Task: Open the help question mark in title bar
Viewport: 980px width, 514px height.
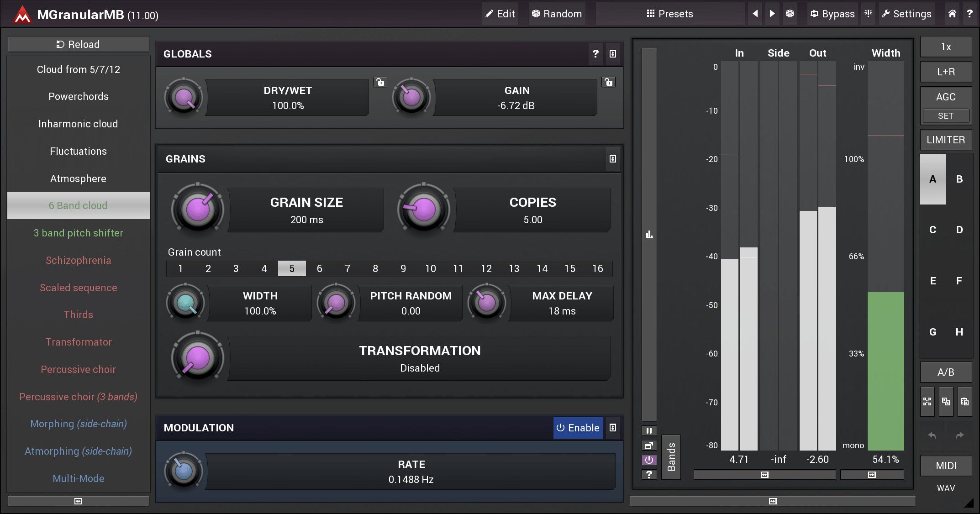Action: pos(969,14)
